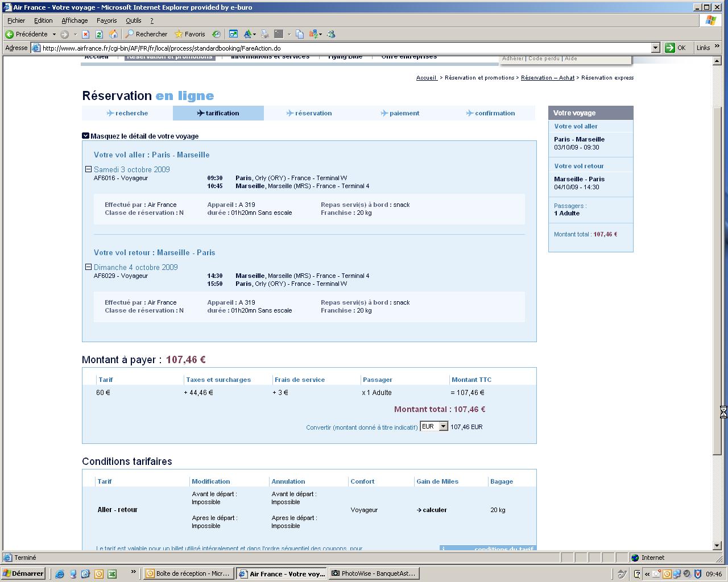
Task: Click the history icon next to Favoris
Action: [216, 34]
